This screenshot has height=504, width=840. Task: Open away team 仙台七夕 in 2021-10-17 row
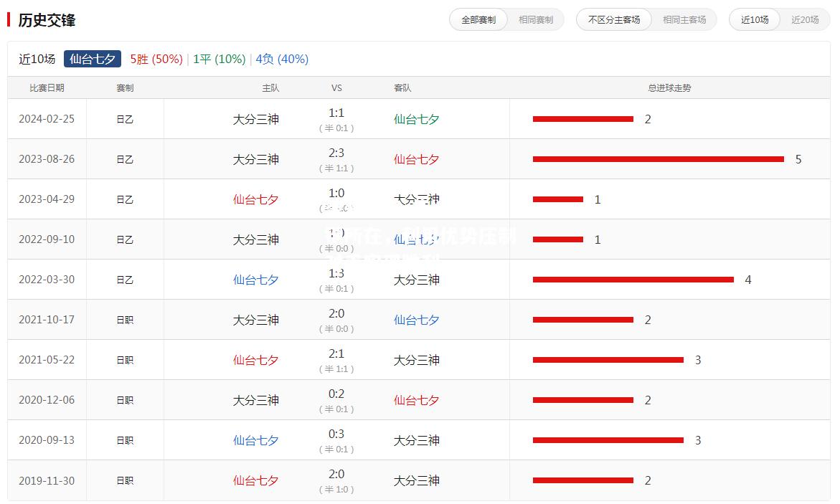tap(416, 320)
